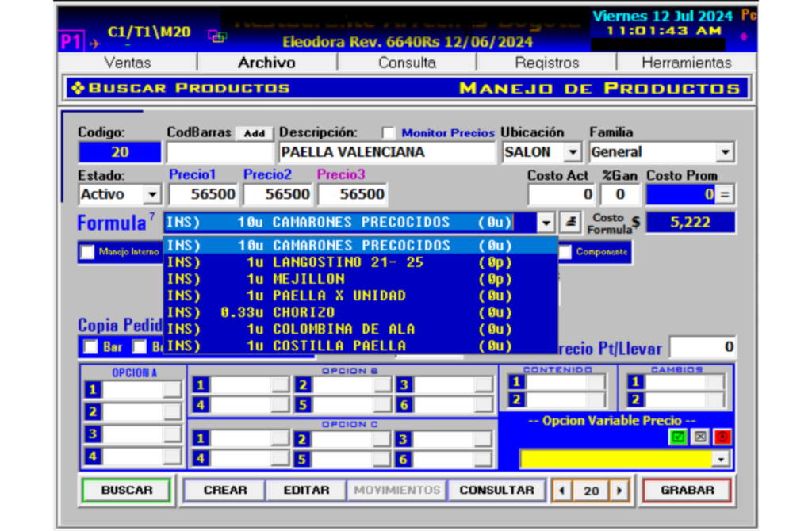This screenshot has height=531, width=812.
Task: Open the Ubicación dropdown showing SALON
Action: (573, 152)
